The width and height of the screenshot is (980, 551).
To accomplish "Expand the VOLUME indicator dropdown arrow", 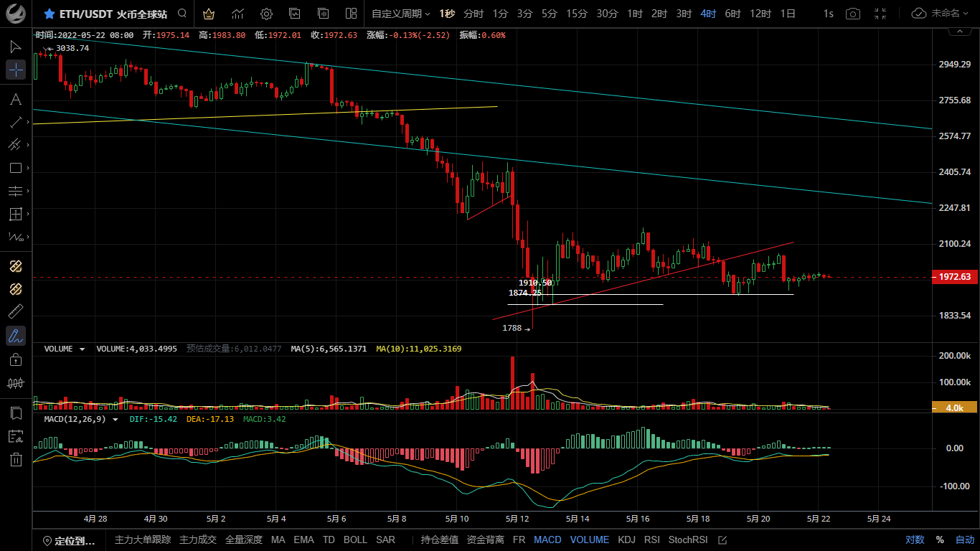I will (x=82, y=349).
